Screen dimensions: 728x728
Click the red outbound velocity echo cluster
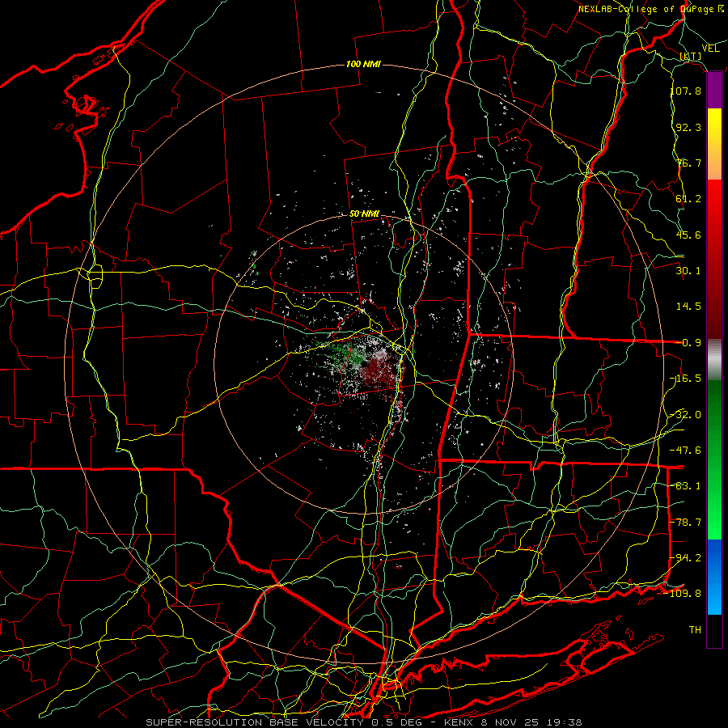[x=380, y=371]
